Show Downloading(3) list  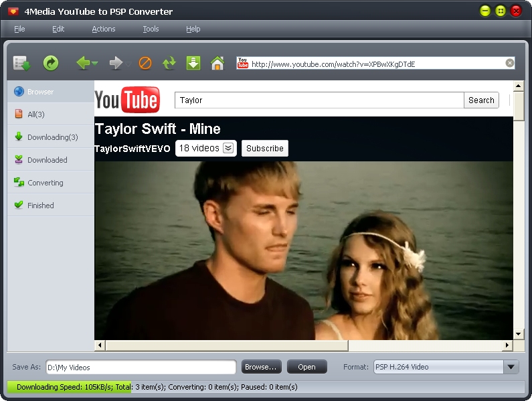tap(51, 137)
